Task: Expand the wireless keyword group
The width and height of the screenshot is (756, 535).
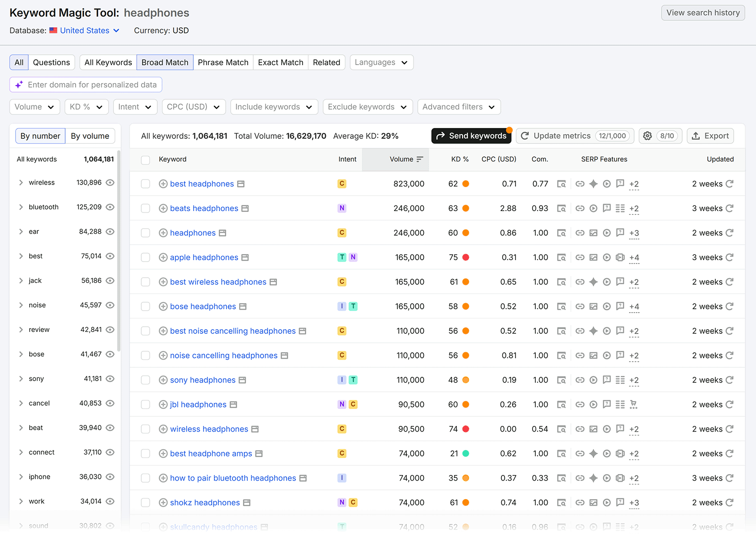Action: tap(21, 183)
